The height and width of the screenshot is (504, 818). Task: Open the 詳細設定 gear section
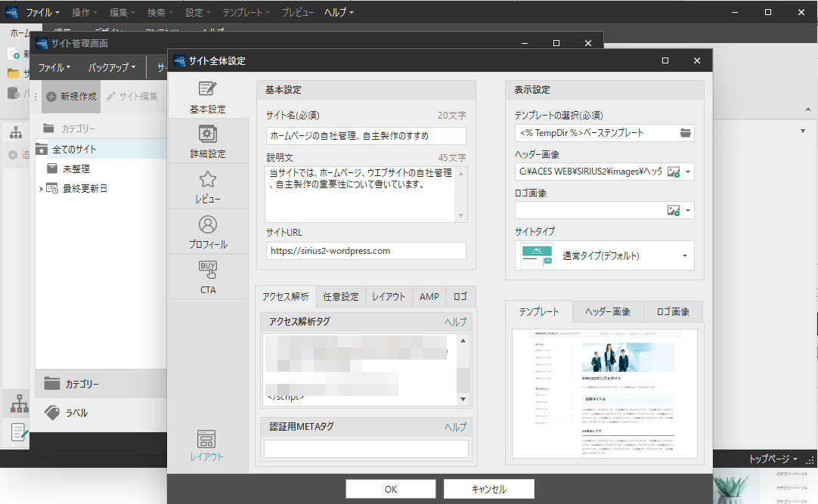pos(207,141)
